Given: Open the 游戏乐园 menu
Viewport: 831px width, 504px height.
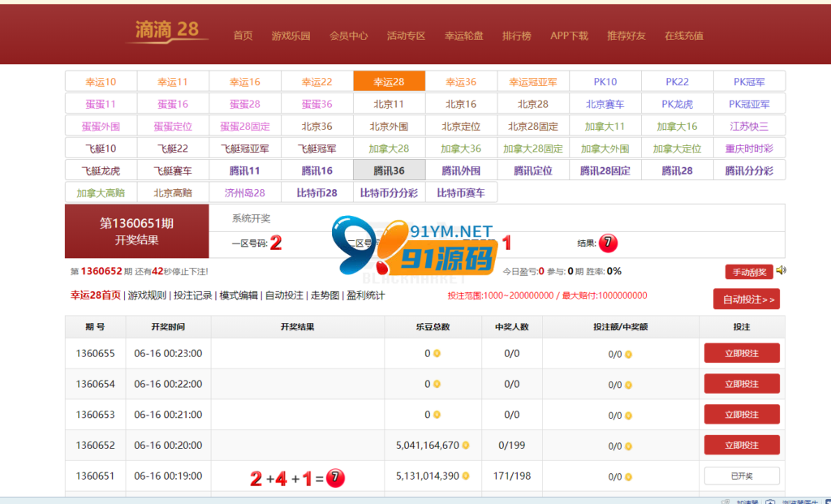Looking at the screenshot, I should click(x=291, y=36).
